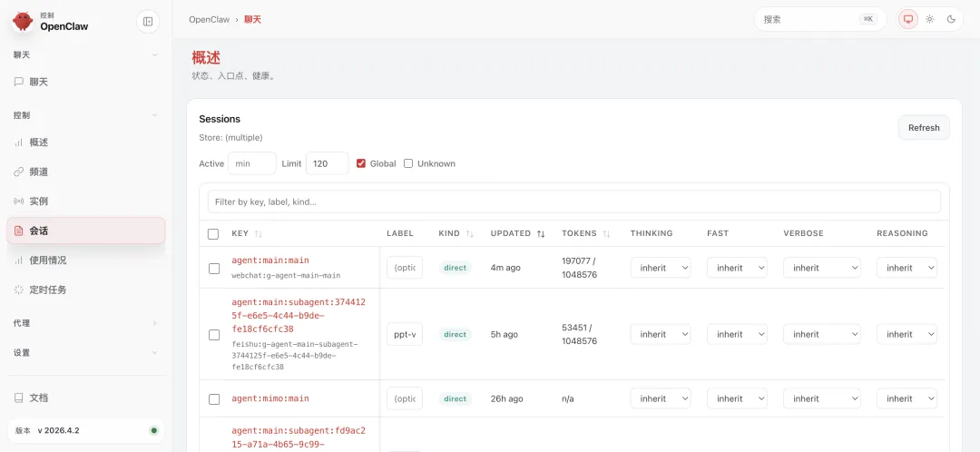Click the OpenClaw red mascot logo
Screen dimensions: 980x452
(23, 21)
